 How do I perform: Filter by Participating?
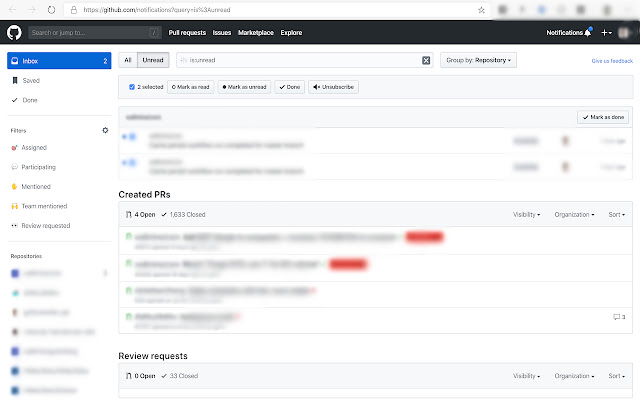coord(38,167)
